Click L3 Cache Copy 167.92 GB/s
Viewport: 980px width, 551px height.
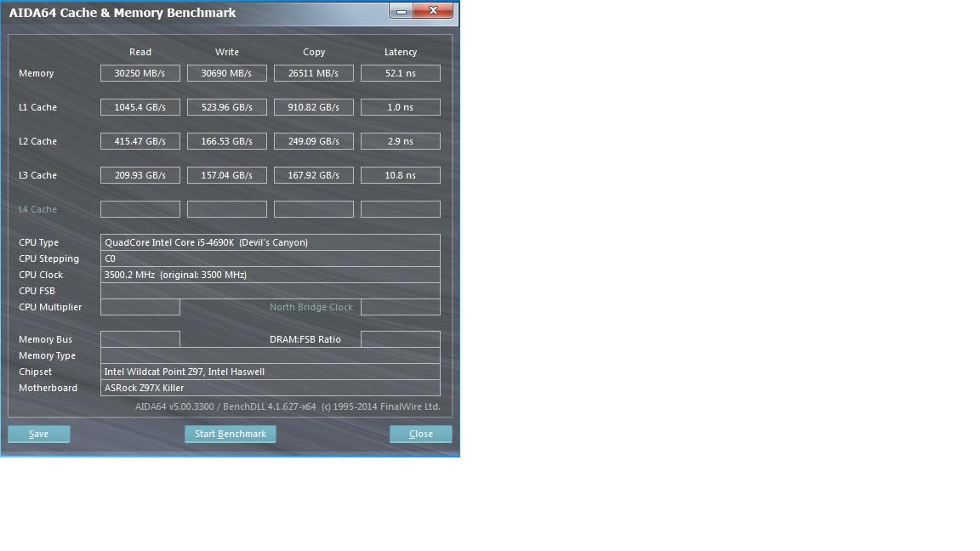point(314,175)
